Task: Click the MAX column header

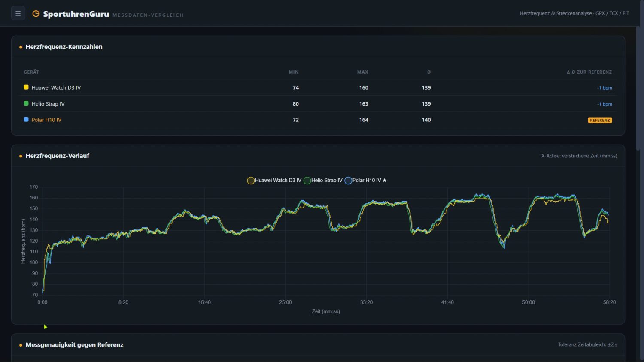Action: 363,72
